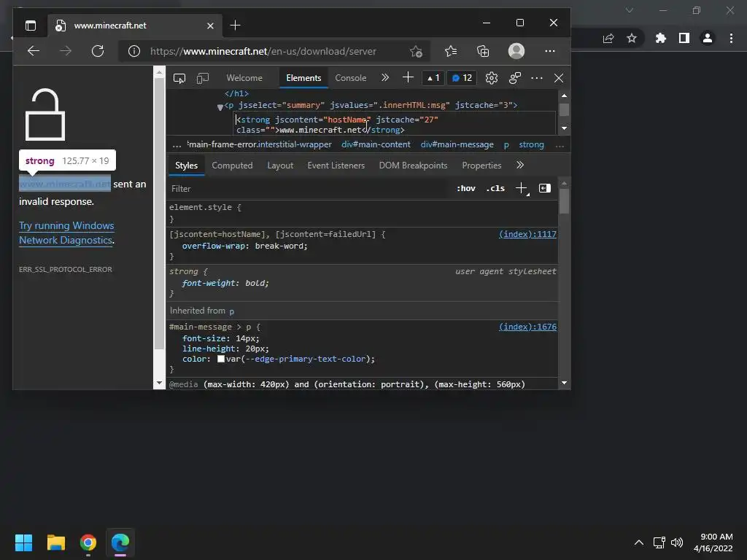Click the Chrome window extensions puzzle icon
This screenshot has height=560, width=747.
coord(660,38)
